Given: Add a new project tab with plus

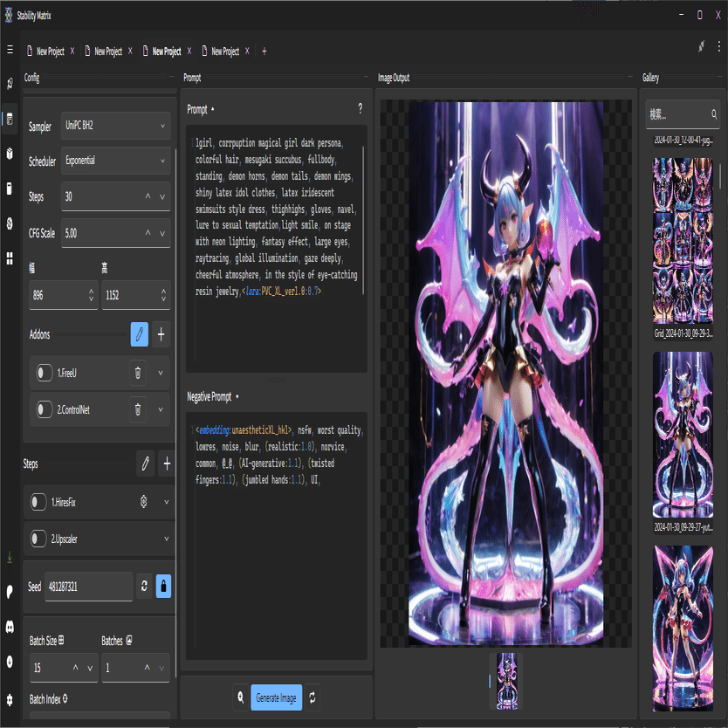Looking at the screenshot, I should (264, 52).
